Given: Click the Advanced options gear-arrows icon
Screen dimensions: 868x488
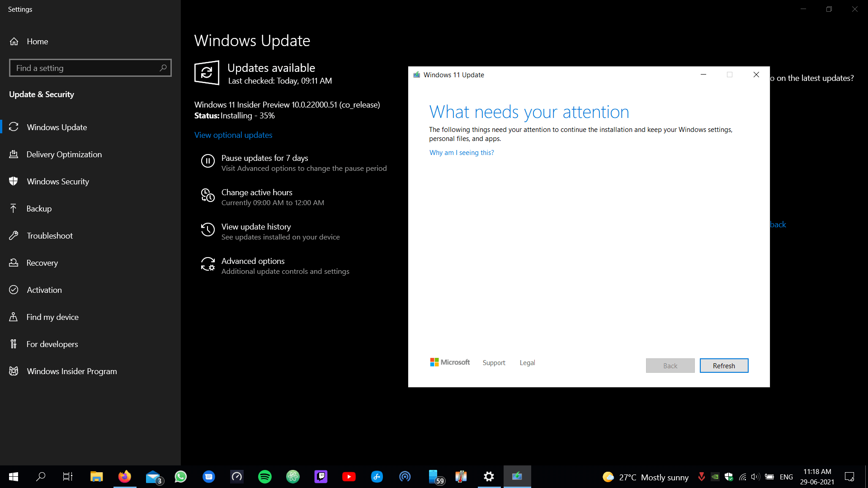Looking at the screenshot, I should tap(208, 264).
